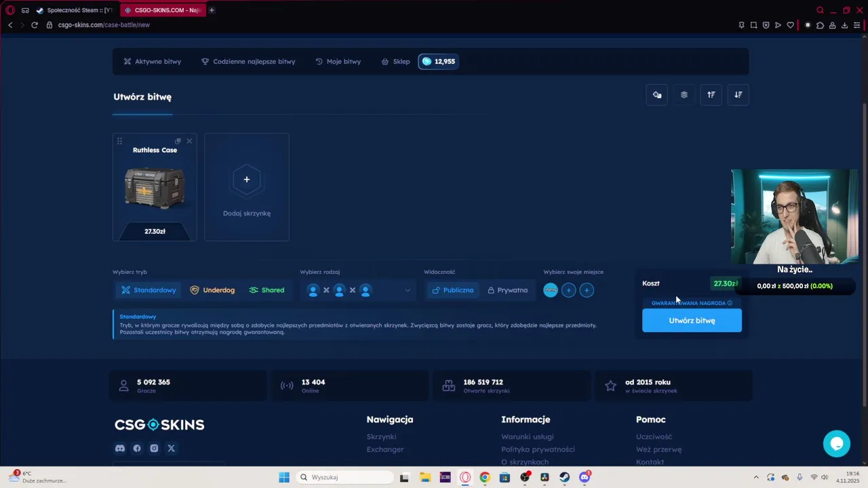Open a new browser tab
Image resolution: width=868 pixels, height=488 pixels.
[212, 10]
